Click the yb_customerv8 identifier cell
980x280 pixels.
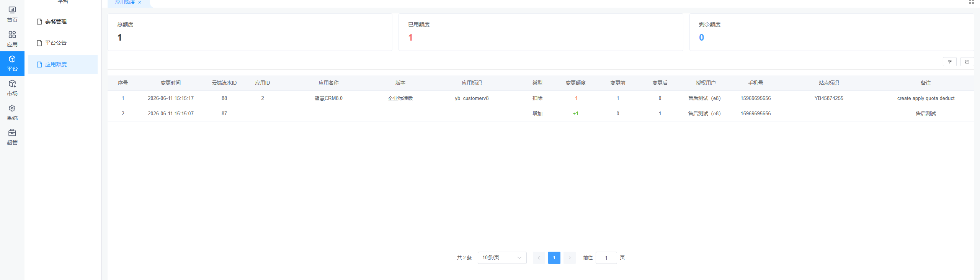pyautogui.click(x=472, y=98)
